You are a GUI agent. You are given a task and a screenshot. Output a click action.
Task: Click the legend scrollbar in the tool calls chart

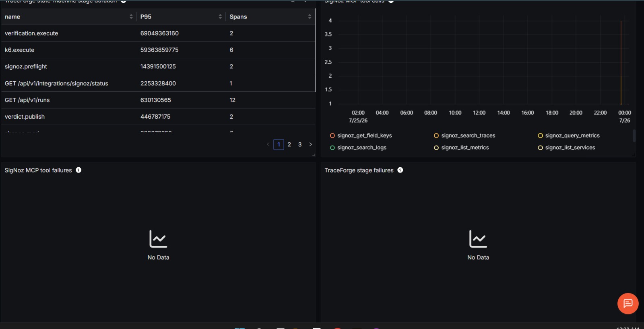click(x=634, y=136)
